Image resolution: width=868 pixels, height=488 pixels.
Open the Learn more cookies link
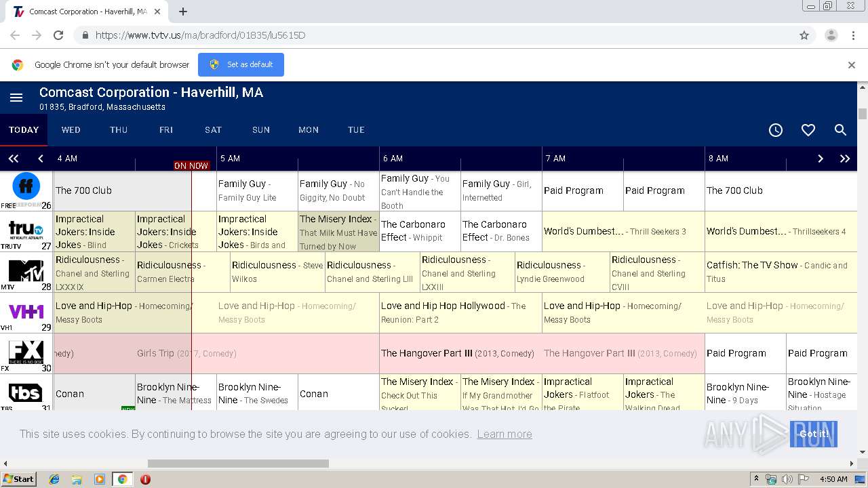[x=505, y=434]
